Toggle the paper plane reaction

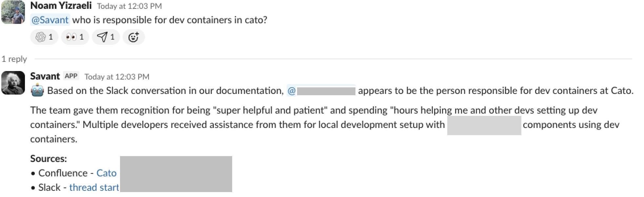pyautogui.click(x=106, y=37)
